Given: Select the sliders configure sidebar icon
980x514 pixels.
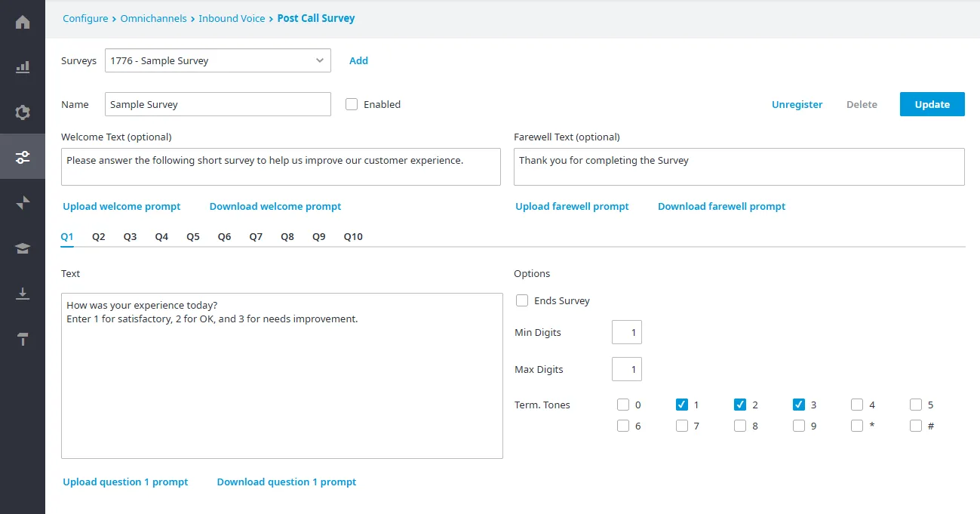Looking at the screenshot, I should pos(23,157).
